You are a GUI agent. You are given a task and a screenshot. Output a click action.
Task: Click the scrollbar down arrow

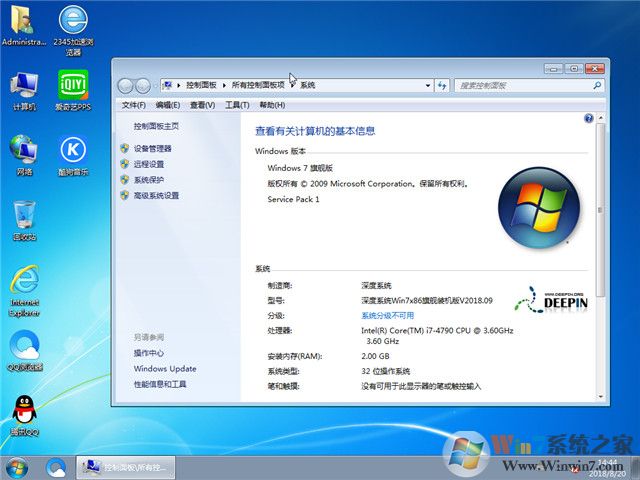coord(600,396)
